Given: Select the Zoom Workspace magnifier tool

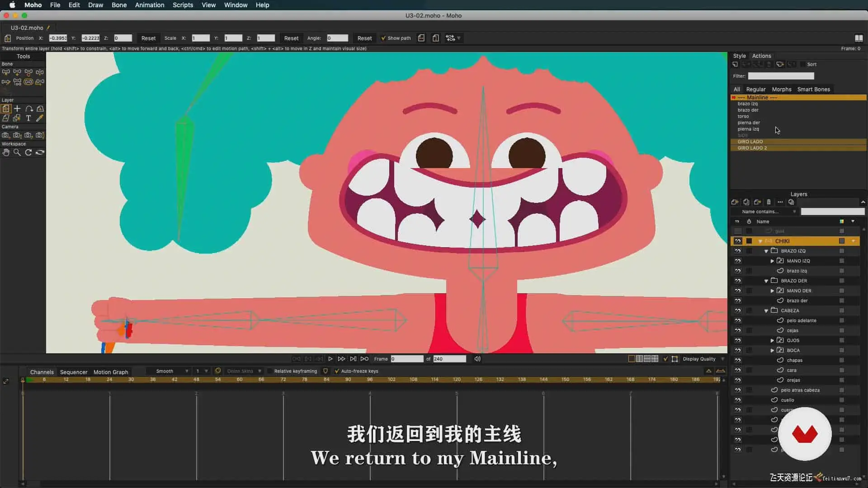Looking at the screenshot, I should pyautogui.click(x=17, y=153).
